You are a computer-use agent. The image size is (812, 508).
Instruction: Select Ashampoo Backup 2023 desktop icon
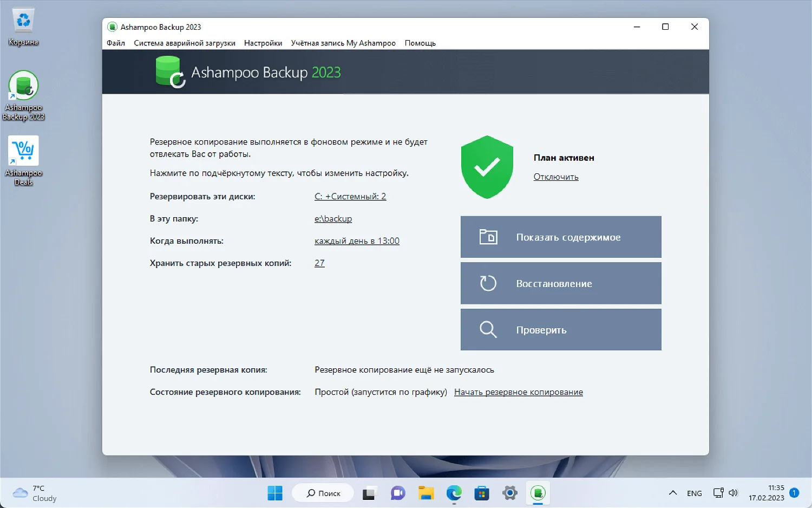point(23,96)
